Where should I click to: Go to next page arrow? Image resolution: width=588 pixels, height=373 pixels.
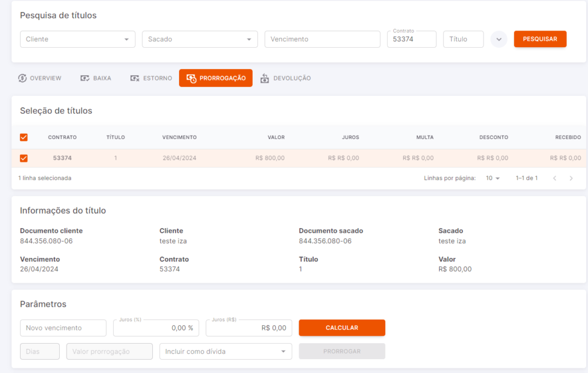571,178
